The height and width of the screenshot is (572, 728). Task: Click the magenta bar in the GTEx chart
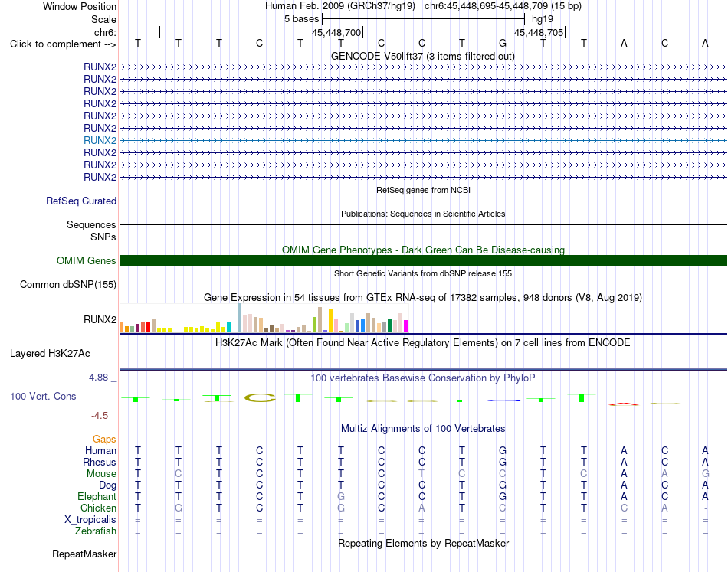[x=406, y=326]
